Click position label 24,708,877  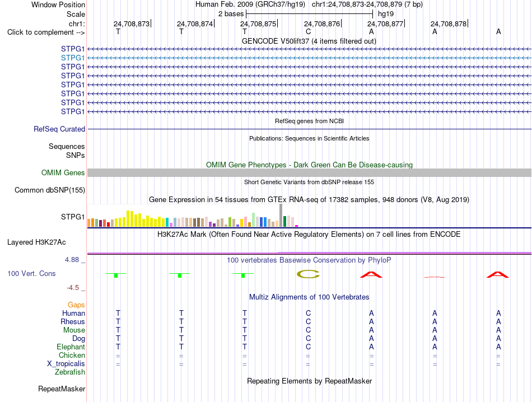tap(385, 24)
